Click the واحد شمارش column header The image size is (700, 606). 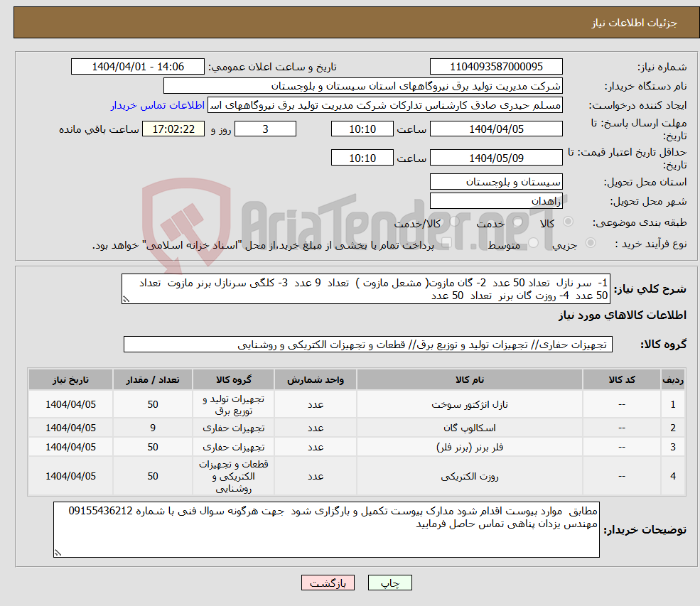[x=316, y=380]
